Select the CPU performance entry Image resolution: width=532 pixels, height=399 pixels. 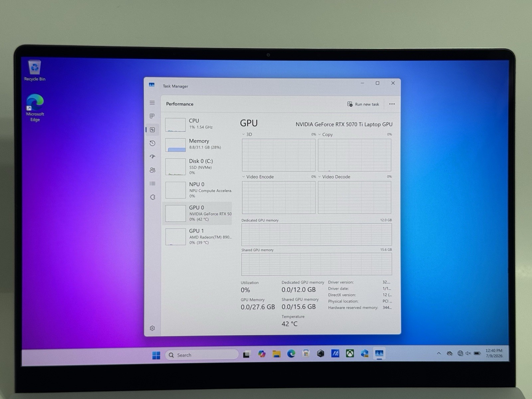(198, 125)
